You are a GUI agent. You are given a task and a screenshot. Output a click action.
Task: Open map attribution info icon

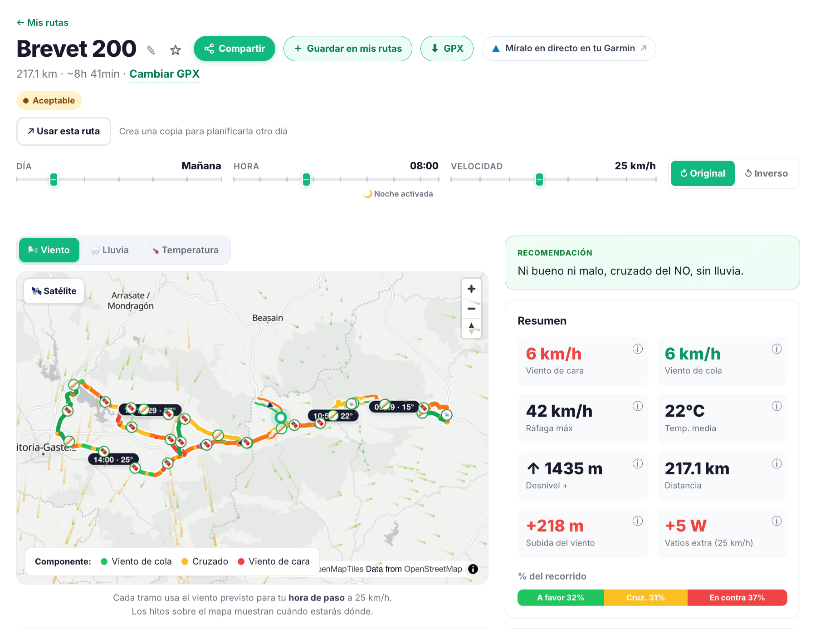pos(473,569)
